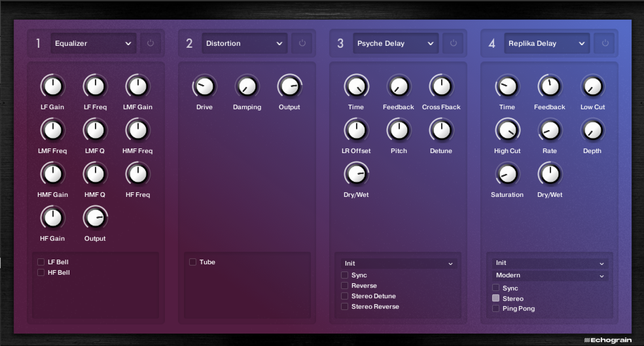The image size is (644, 346).
Task: Disable the Stereo checkbox in Replika Delay
Action: click(x=496, y=298)
